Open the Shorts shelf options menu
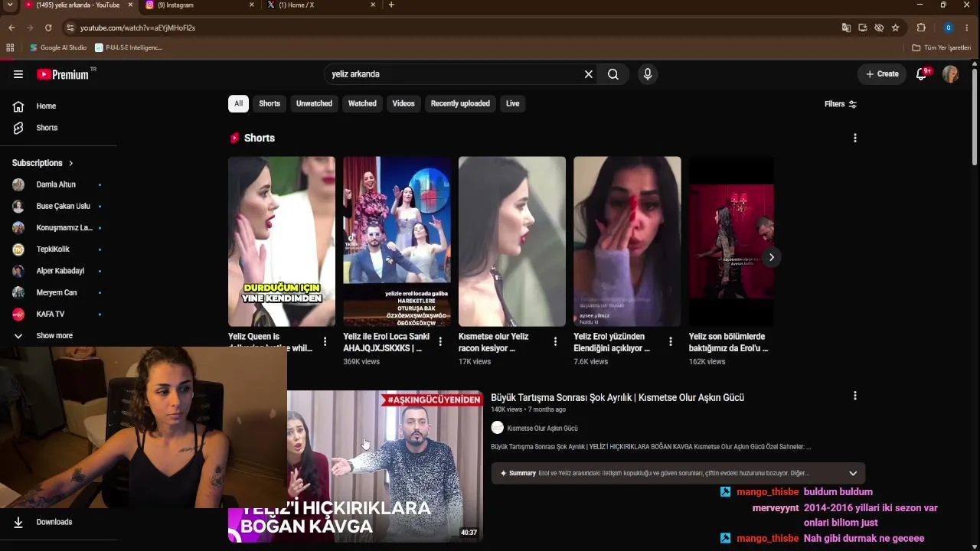 (x=854, y=138)
